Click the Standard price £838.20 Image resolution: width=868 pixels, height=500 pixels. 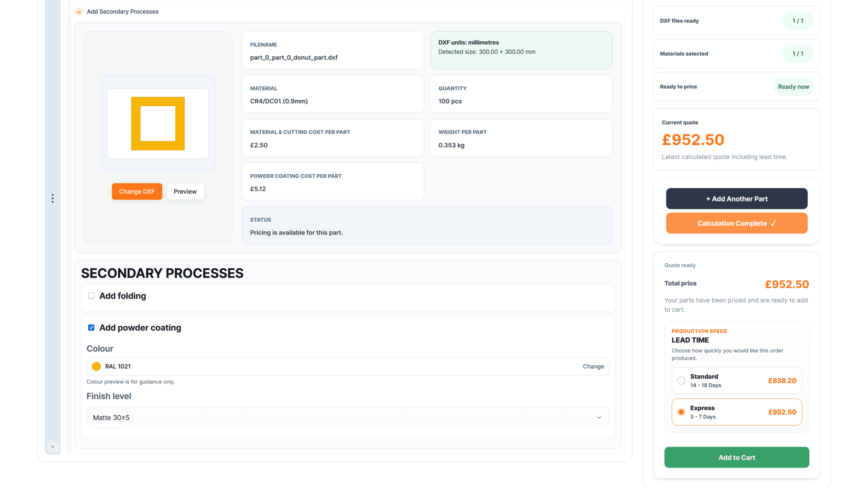pyautogui.click(x=782, y=380)
